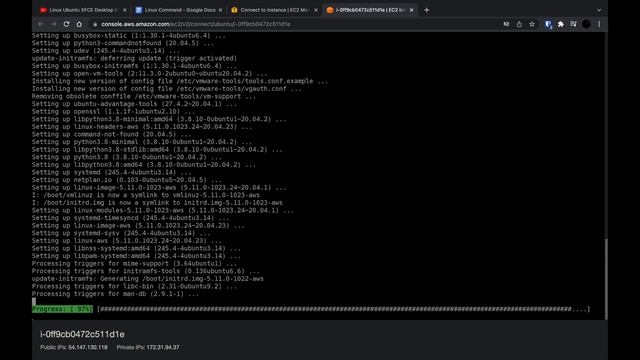View site security lock information

click(x=95, y=24)
